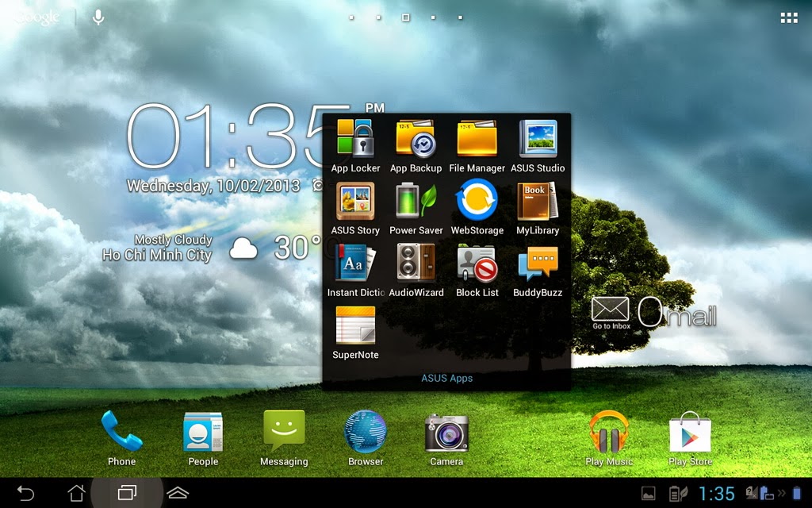Go to Inbox via mail widget envelope
This screenshot has width=812, height=508.
tap(611, 310)
